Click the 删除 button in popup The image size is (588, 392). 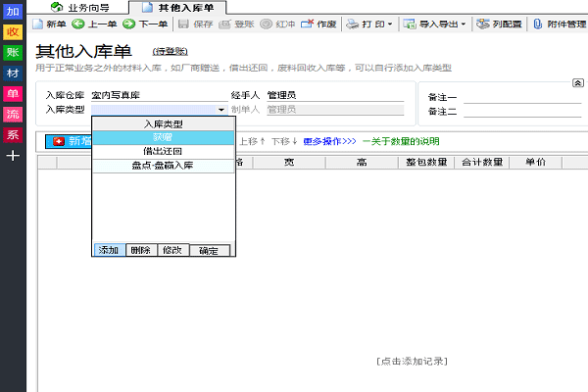pos(141,250)
